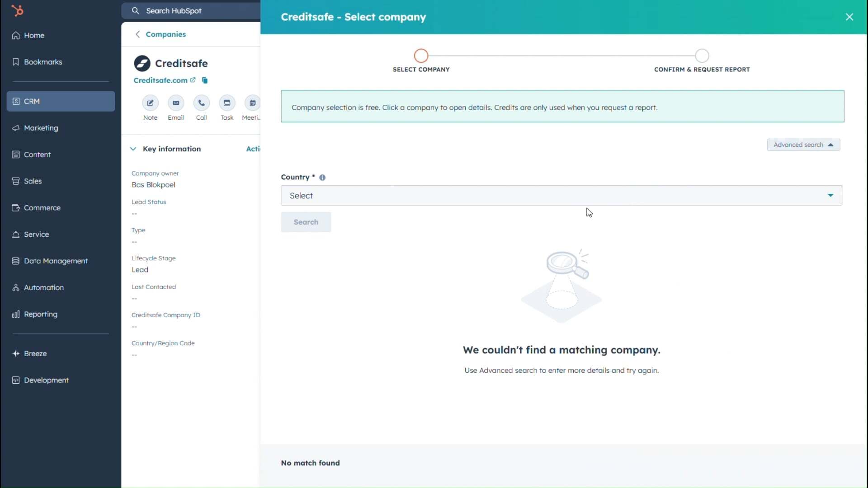868x488 pixels.
Task: Go to Automation in the left navigation
Action: 43,287
